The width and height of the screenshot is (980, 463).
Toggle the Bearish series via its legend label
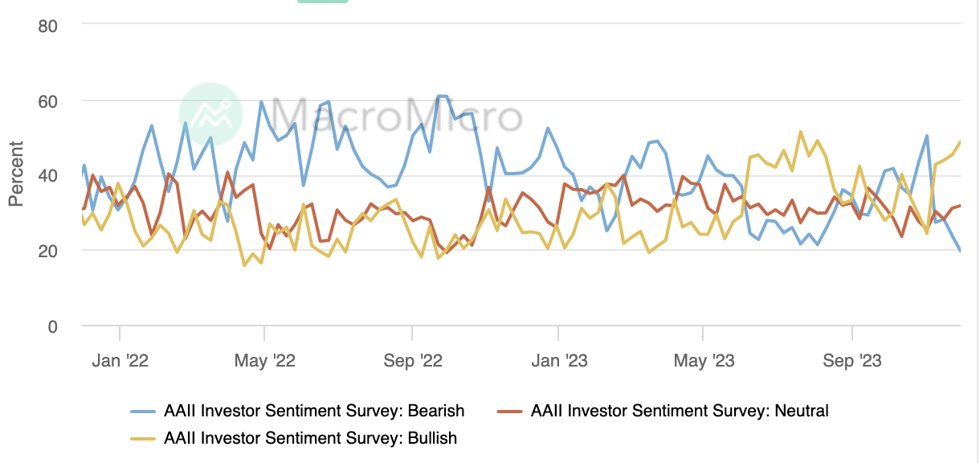(314, 412)
